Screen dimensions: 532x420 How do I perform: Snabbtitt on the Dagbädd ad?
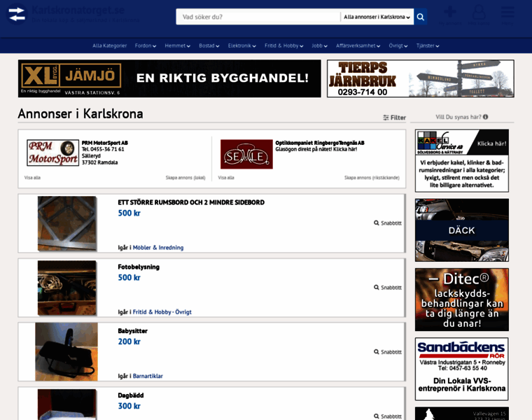(388, 416)
